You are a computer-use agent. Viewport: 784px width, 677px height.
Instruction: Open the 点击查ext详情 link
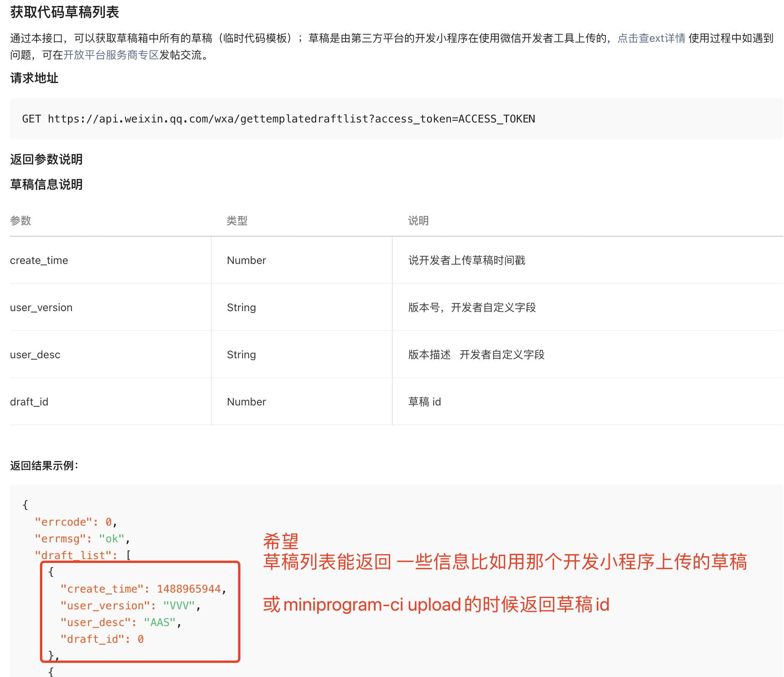(651, 38)
